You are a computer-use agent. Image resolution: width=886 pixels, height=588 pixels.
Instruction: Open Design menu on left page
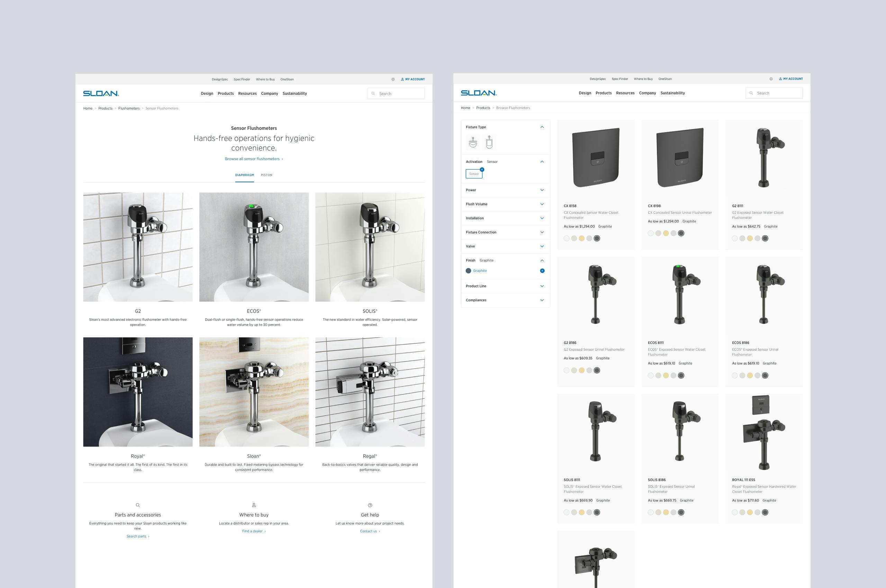(x=207, y=94)
